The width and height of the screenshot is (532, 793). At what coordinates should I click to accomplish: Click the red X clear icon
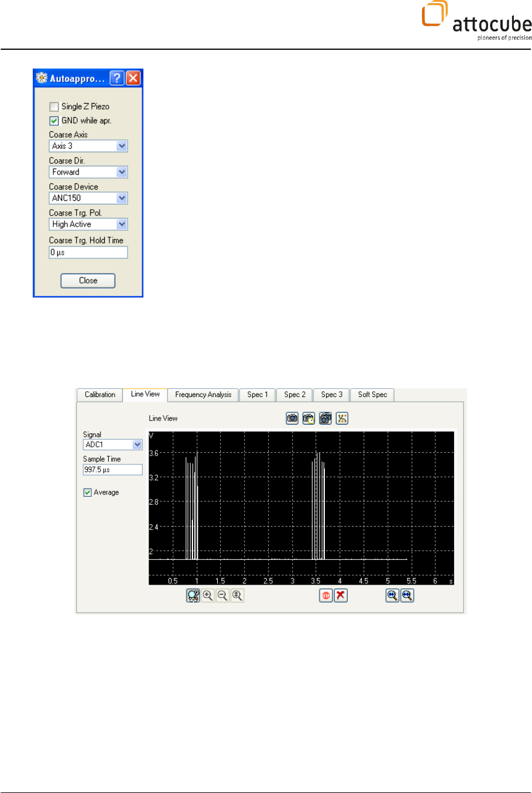pos(341,596)
